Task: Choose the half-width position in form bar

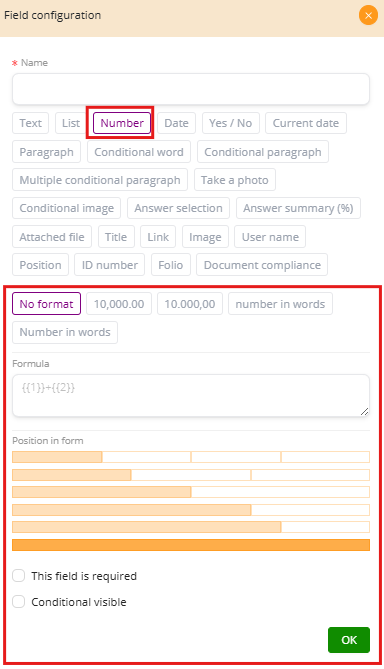Action: click(x=102, y=492)
